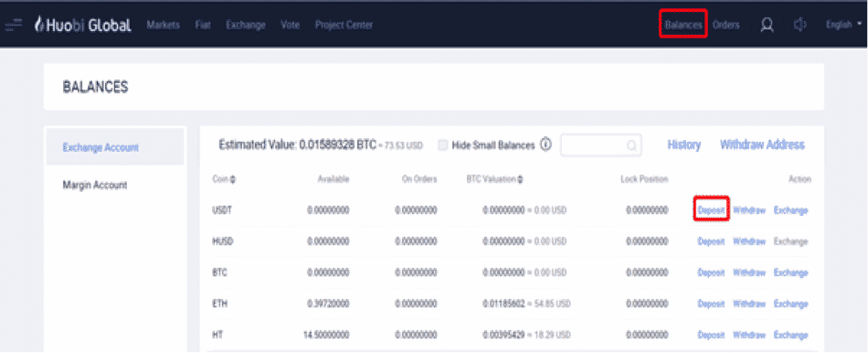
Task: Select the Exchange Account tab
Action: click(x=114, y=147)
